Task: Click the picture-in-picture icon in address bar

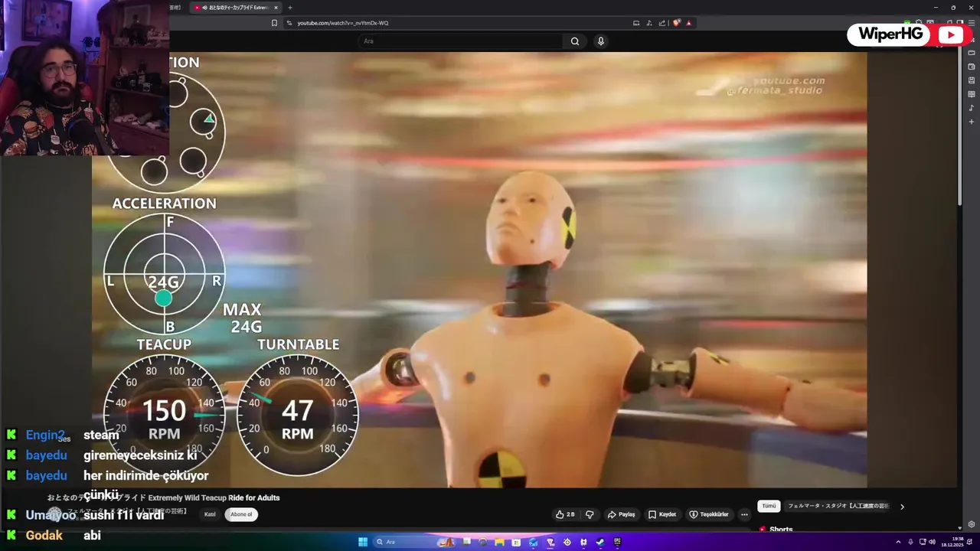Action: point(636,23)
